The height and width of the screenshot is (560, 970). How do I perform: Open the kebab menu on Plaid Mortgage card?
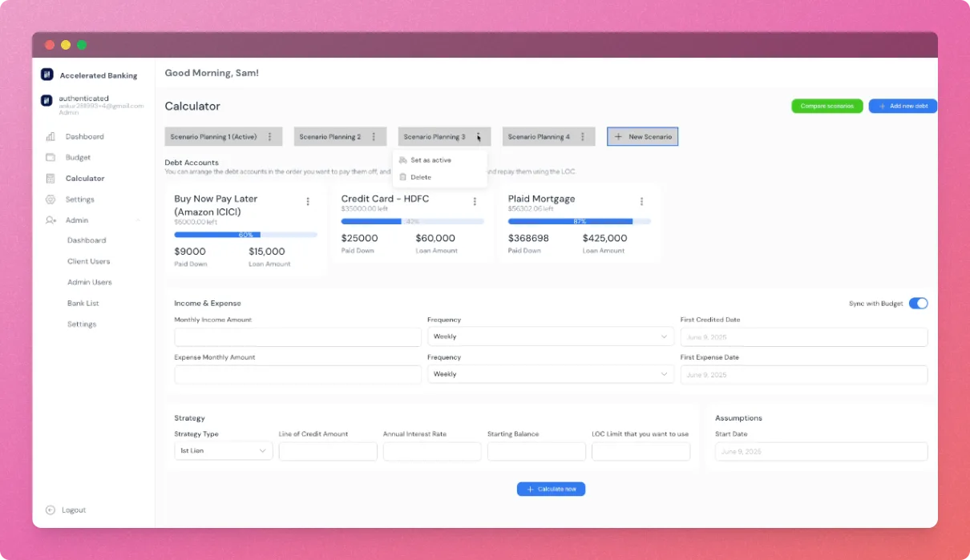(x=641, y=201)
